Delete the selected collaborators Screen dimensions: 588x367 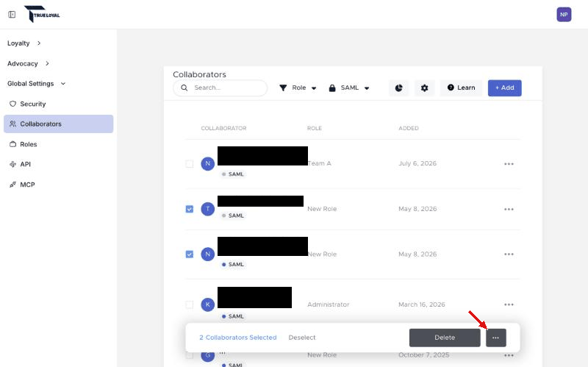[445, 338]
